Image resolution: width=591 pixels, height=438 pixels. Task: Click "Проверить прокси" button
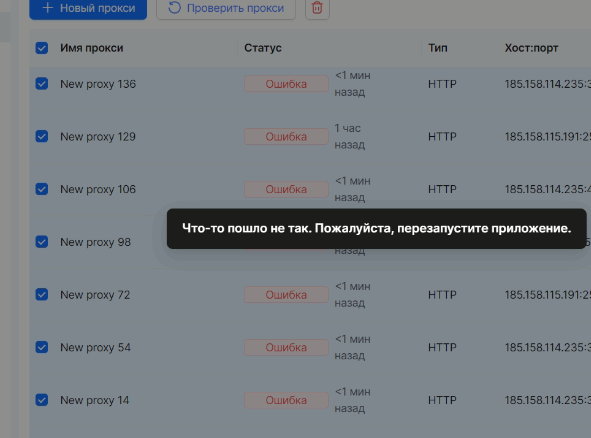[x=226, y=8]
